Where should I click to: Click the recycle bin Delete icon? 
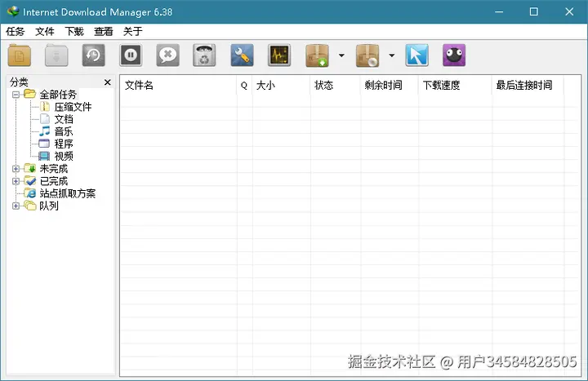coord(204,55)
